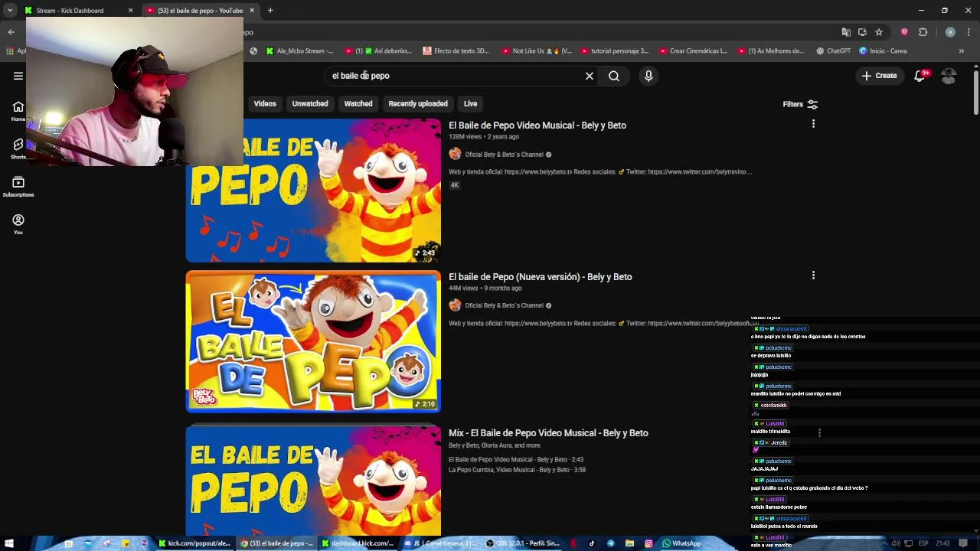This screenshot has height=551, width=980.
Task: Click the install app icon in address bar
Action: pos(862,32)
